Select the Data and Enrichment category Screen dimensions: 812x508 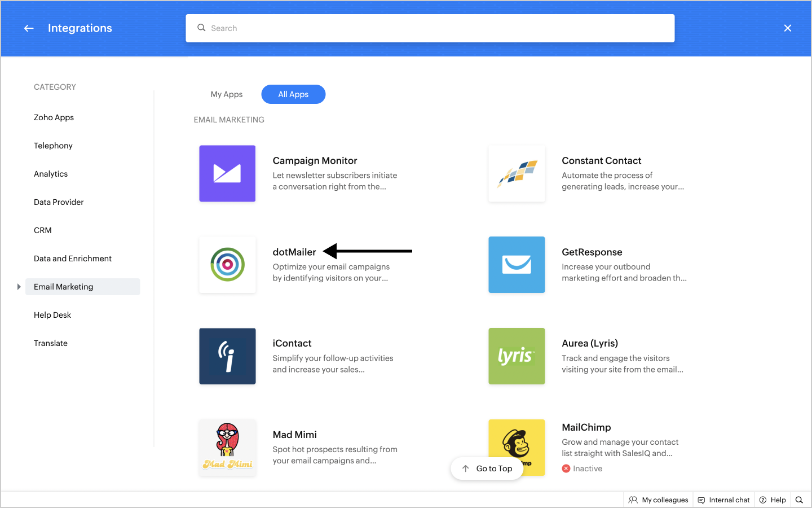pyautogui.click(x=73, y=259)
